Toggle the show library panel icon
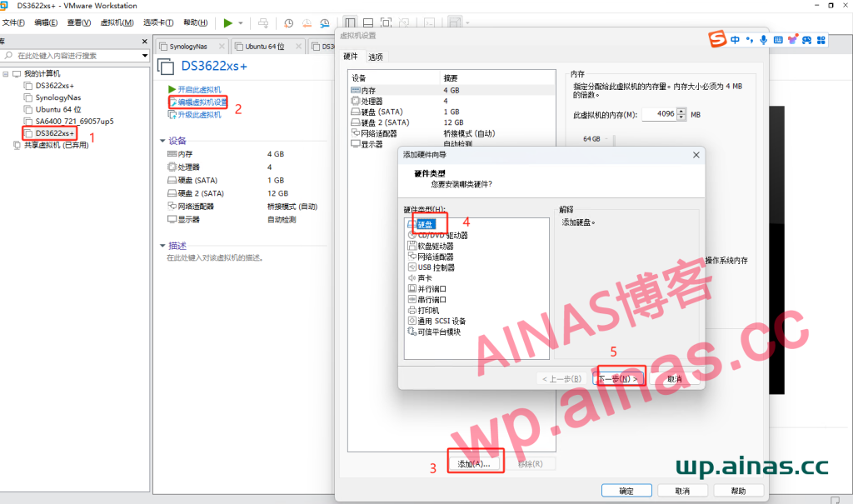This screenshot has width=853, height=504. [351, 22]
